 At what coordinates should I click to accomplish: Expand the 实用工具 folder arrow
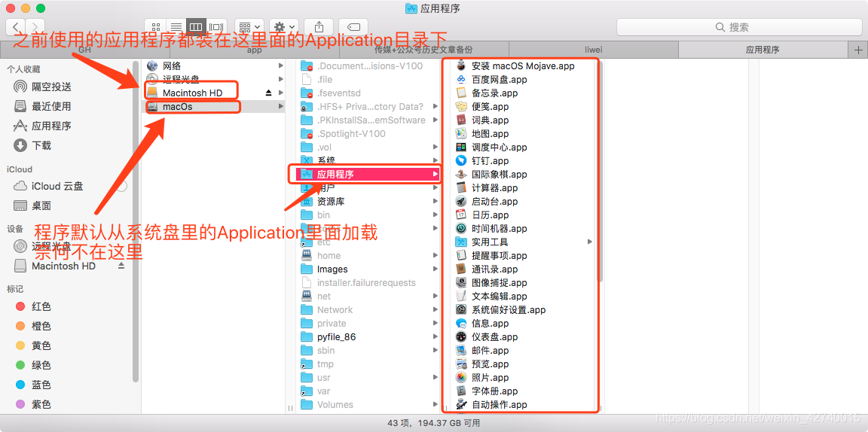[590, 242]
